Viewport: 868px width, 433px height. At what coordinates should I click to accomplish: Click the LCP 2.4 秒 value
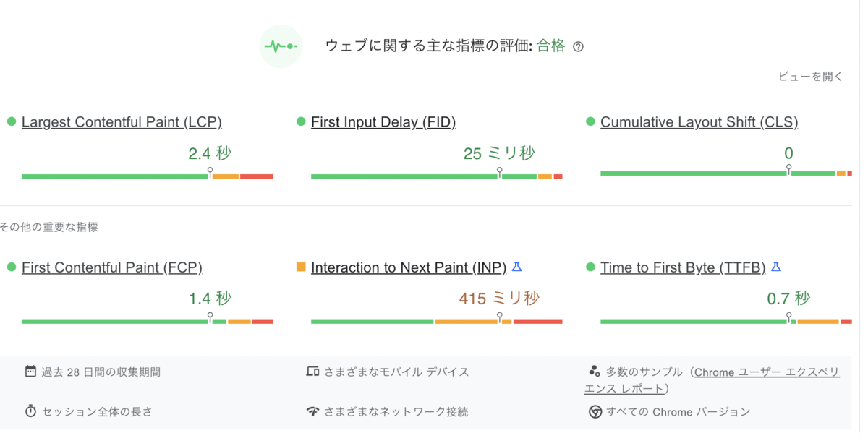210,153
